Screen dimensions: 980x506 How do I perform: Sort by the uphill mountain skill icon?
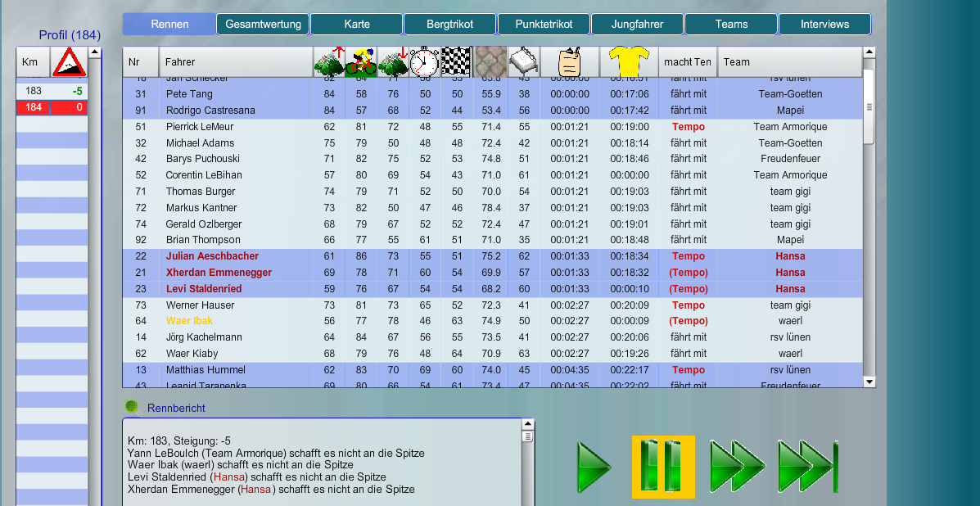[x=329, y=61]
